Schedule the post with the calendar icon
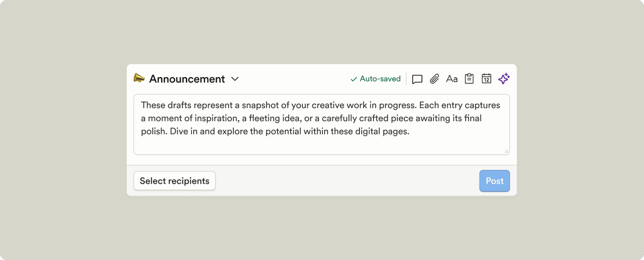The height and width of the screenshot is (260, 644). 486,79
